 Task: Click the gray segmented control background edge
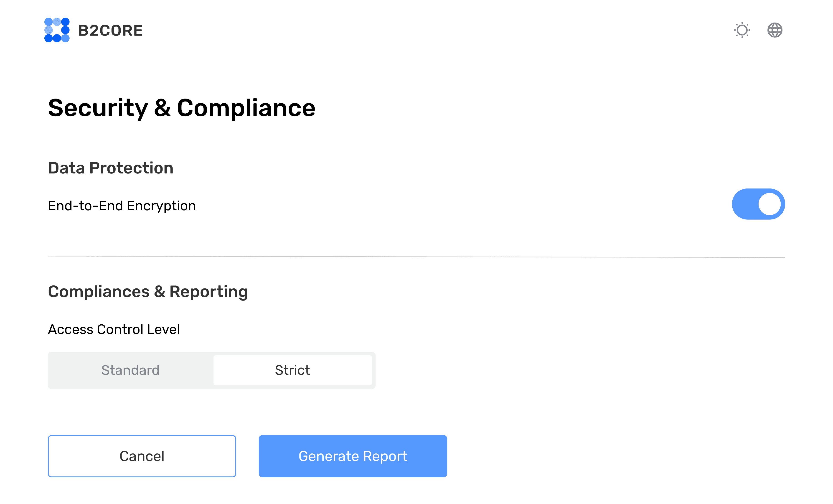tap(373, 370)
